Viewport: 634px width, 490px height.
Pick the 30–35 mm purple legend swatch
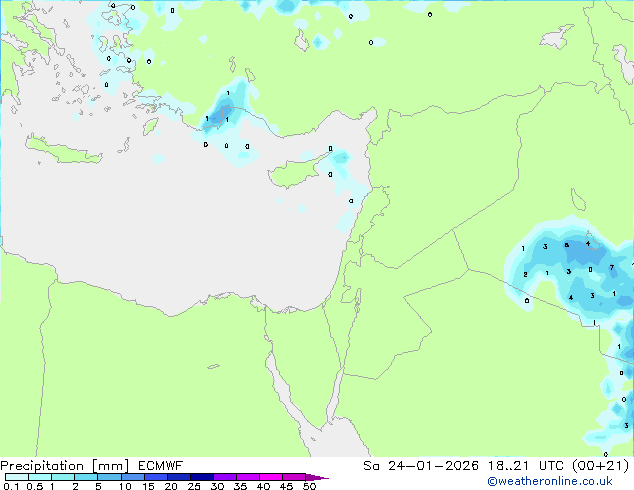pos(225,477)
